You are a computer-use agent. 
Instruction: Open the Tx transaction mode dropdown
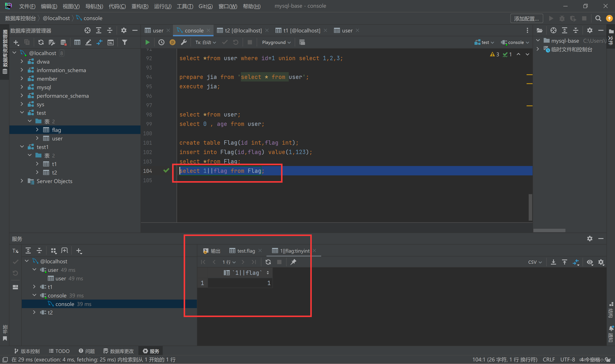205,42
